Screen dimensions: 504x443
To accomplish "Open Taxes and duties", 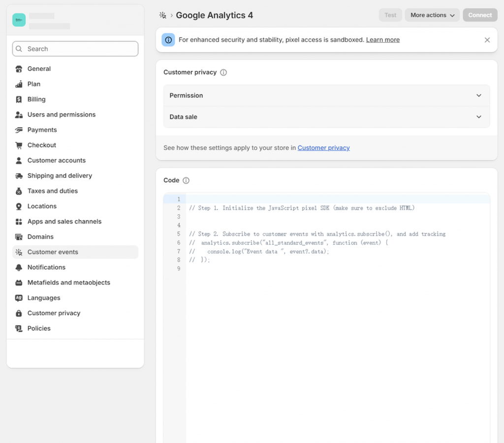I will click(75, 191).
